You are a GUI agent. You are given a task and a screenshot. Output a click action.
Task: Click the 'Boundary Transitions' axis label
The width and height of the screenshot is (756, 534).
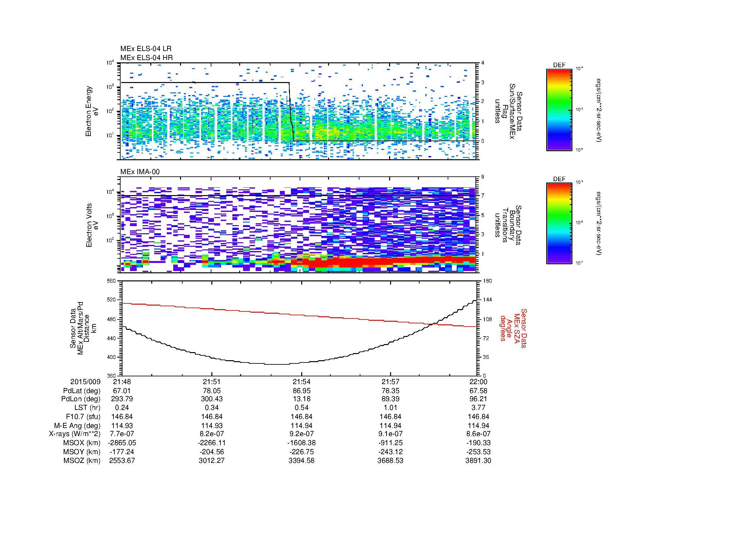[509, 225]
